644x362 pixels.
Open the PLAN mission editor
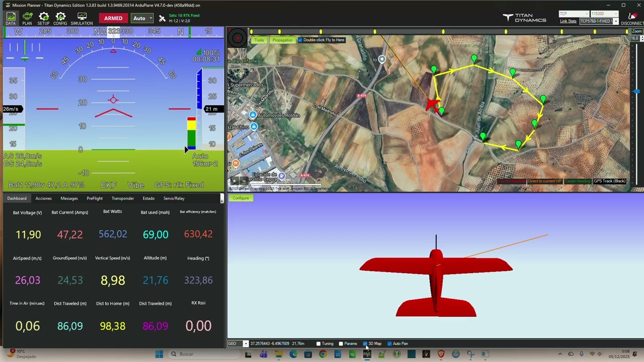[27, 19]
